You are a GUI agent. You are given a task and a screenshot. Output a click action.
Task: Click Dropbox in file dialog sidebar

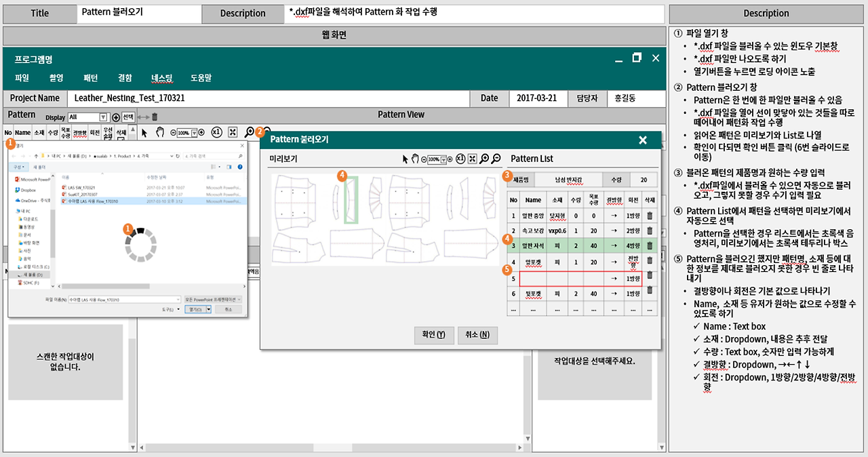click(26, 190)
